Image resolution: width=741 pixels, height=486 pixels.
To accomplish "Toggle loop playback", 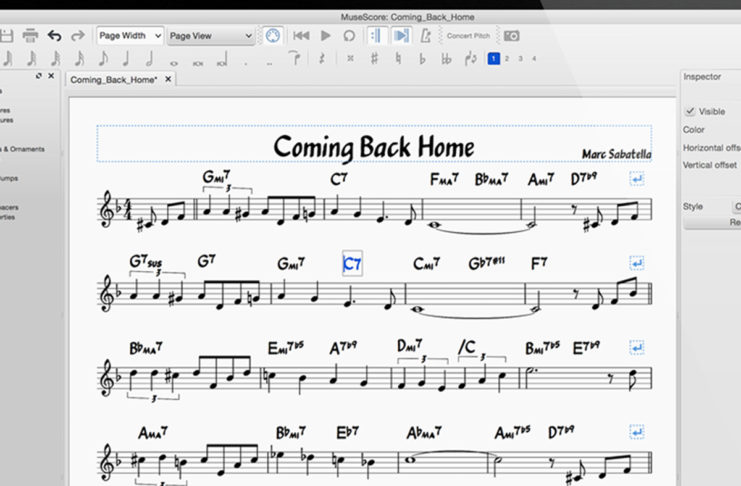I will 349,36.
